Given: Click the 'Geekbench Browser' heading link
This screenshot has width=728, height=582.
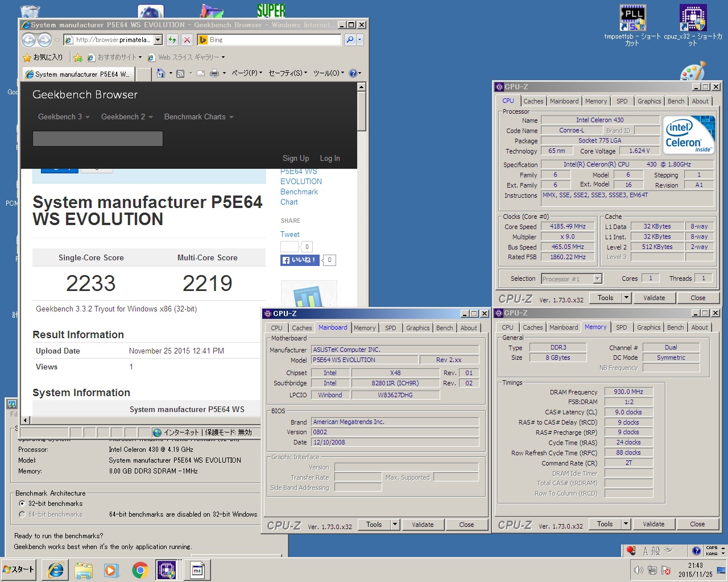Looking at the screenshot, I should (x=85, y=95).
